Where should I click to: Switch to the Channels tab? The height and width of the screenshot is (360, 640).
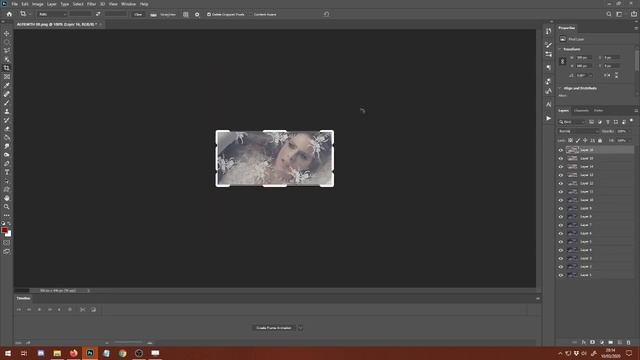pos(581,111)
